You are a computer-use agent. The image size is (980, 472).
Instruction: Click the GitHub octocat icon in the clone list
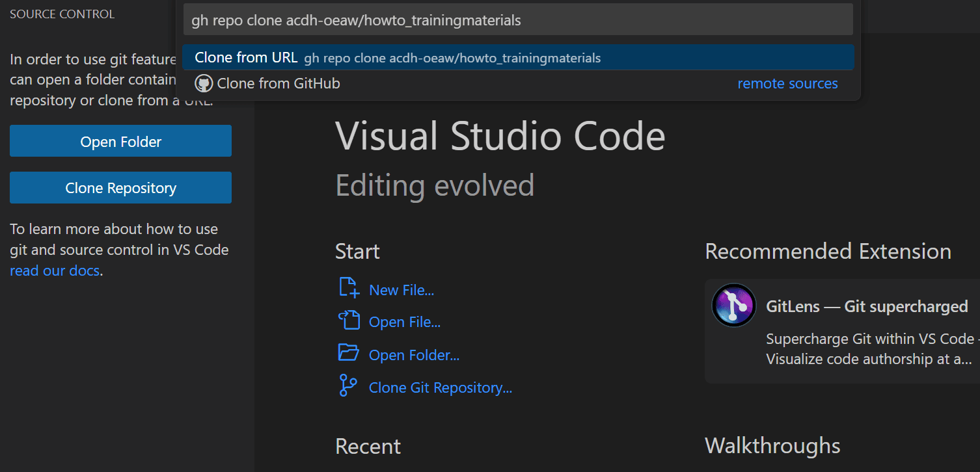coord(204,83)
